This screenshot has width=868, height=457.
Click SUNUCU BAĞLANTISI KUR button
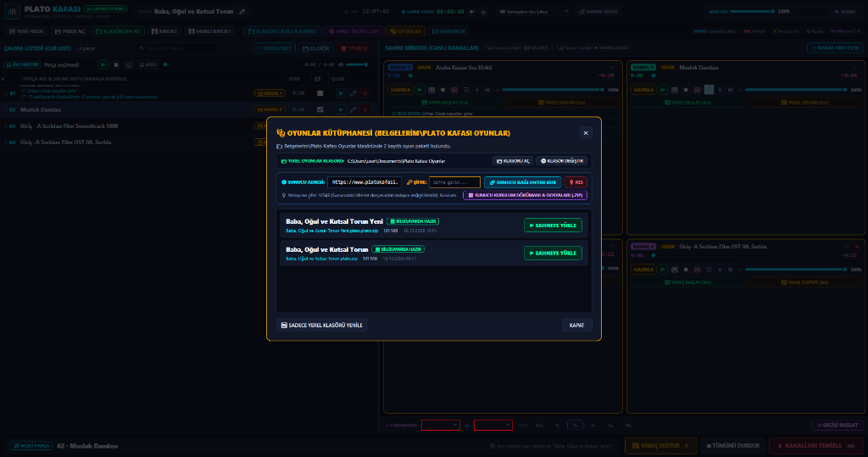tap(522, 182)
